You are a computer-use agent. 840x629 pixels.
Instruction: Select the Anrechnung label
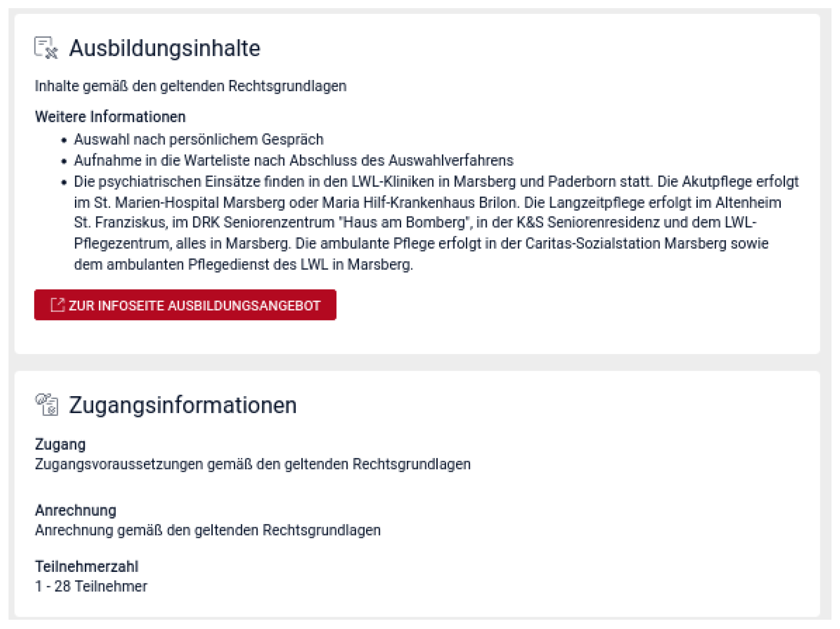click(x=76, y=510)
